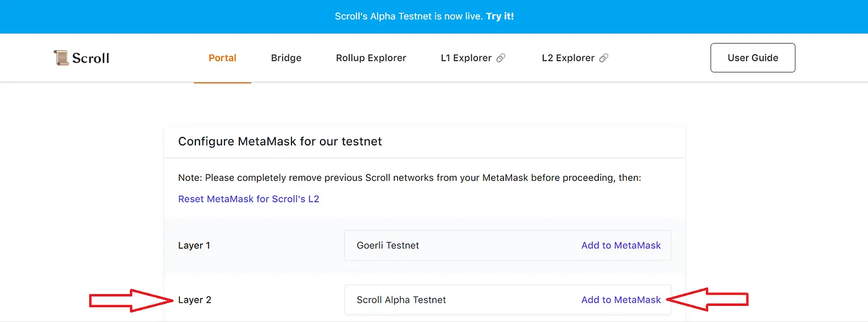
Task: Go to the Rollup Explorer tab
Action: tap(371, 58)
